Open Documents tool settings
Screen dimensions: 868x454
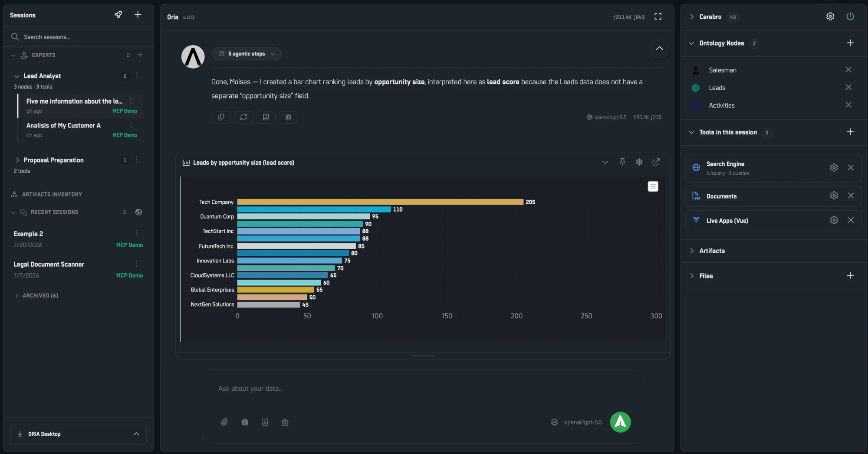click(834, 196)
